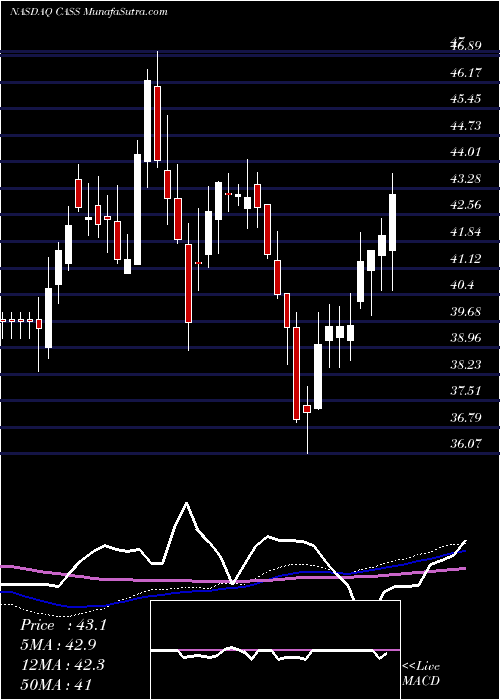Click the 38.23 price axis label

coord(467,365)
